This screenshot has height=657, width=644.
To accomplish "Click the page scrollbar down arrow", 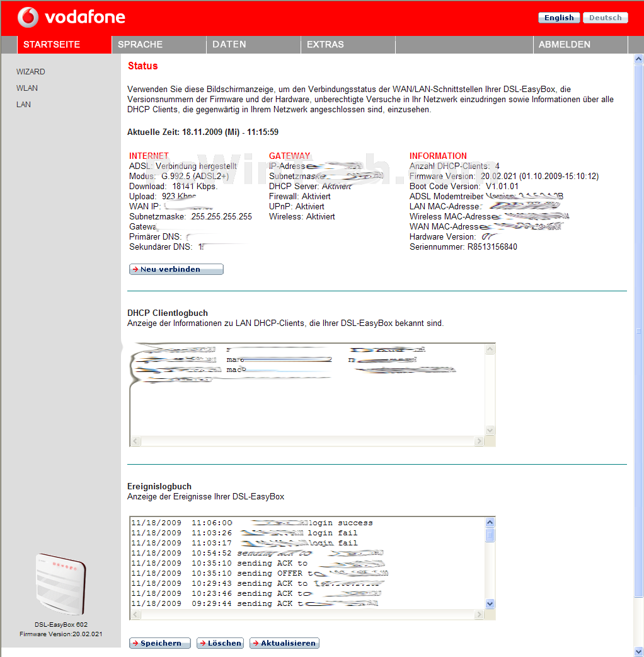I will pos(638,651).
